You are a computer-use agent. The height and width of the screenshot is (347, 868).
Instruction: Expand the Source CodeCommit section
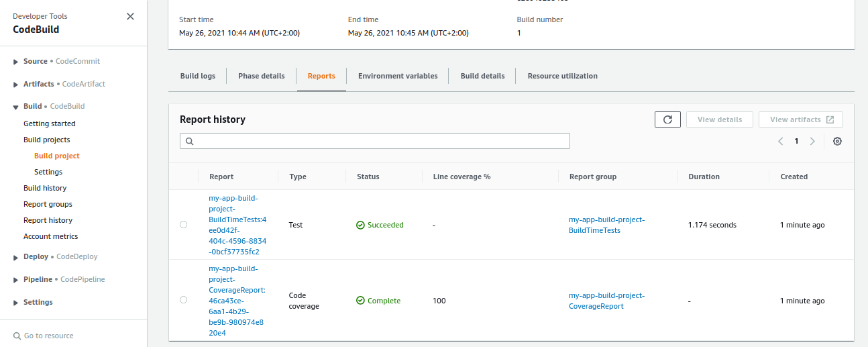16,62
